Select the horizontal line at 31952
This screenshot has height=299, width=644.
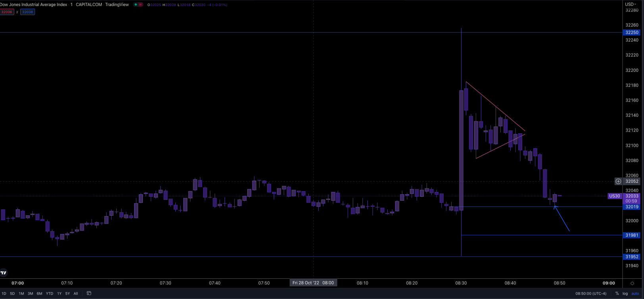(311, 257)
